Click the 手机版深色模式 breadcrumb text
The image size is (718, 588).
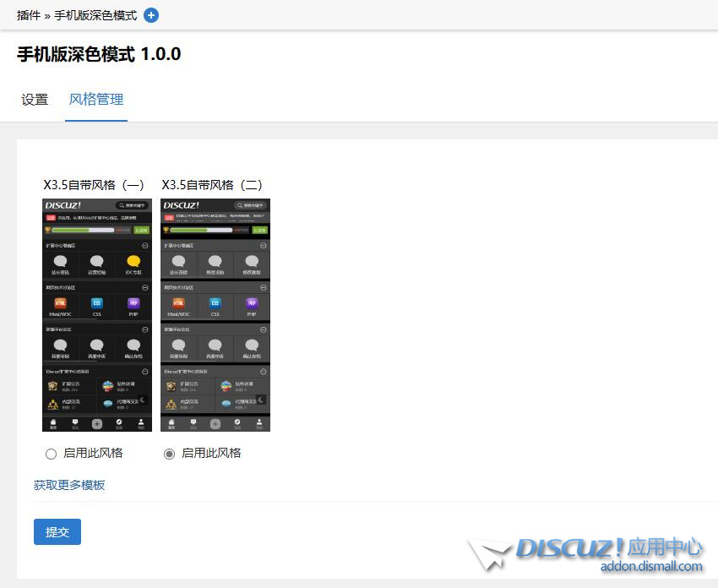(95, 15)
